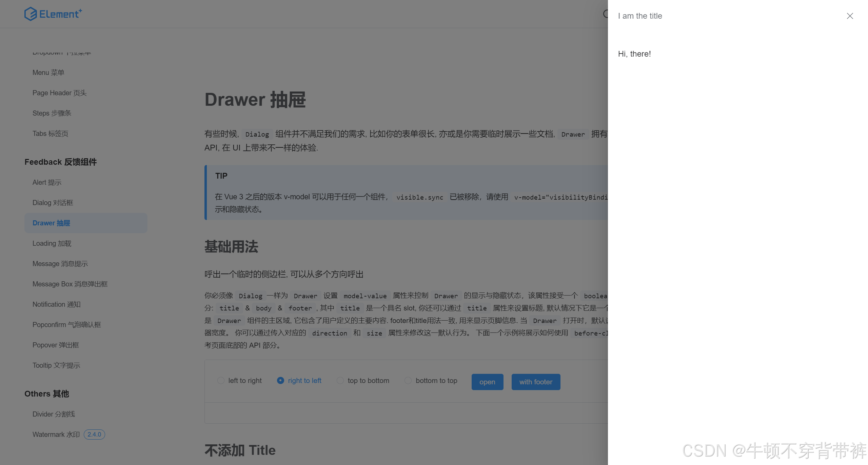Open the Notification 通知 sidebar link
Viewport: 868px width, 465px height.
(57, 304)
